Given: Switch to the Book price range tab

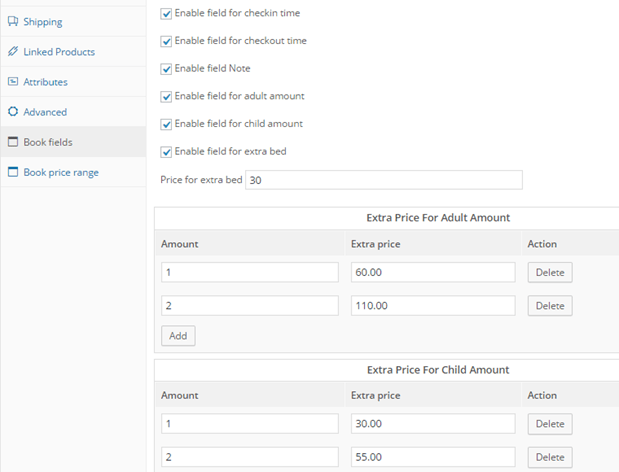Looking at the screenshot, I should coord(61,172).
